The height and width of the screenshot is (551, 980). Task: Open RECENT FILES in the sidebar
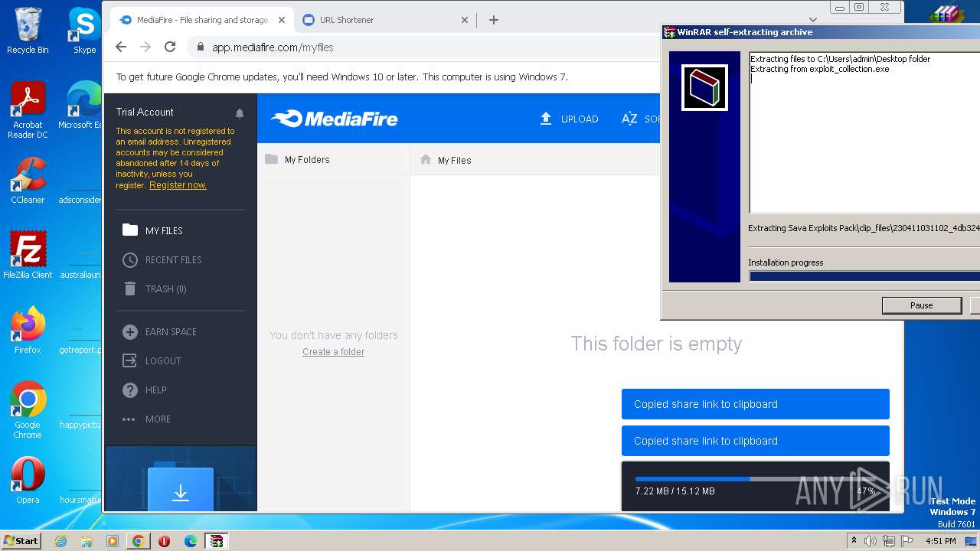pyautogui.click(x=162, y=259)
